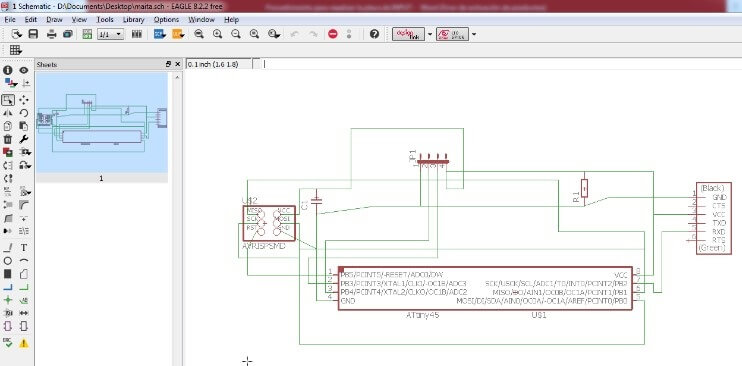Select the Label tool
This screenshot has width=742, height=366.
[24, 300]
